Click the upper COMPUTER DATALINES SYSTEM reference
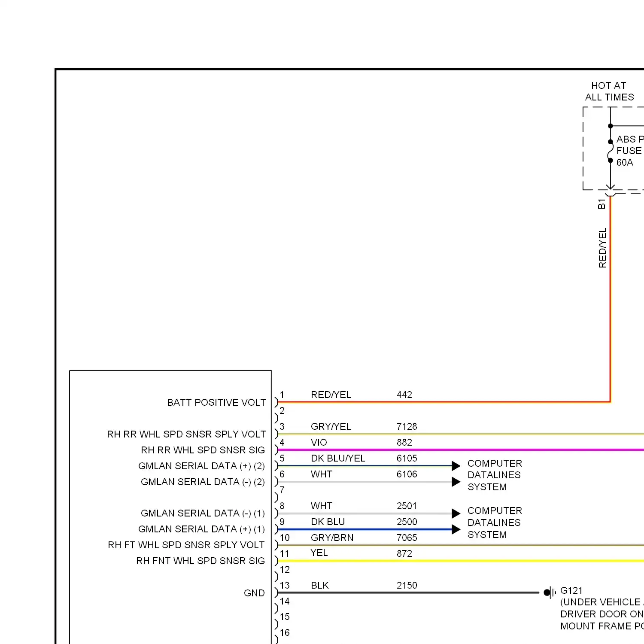This screenshot has width=644, height=644. (x=495, y=475)
